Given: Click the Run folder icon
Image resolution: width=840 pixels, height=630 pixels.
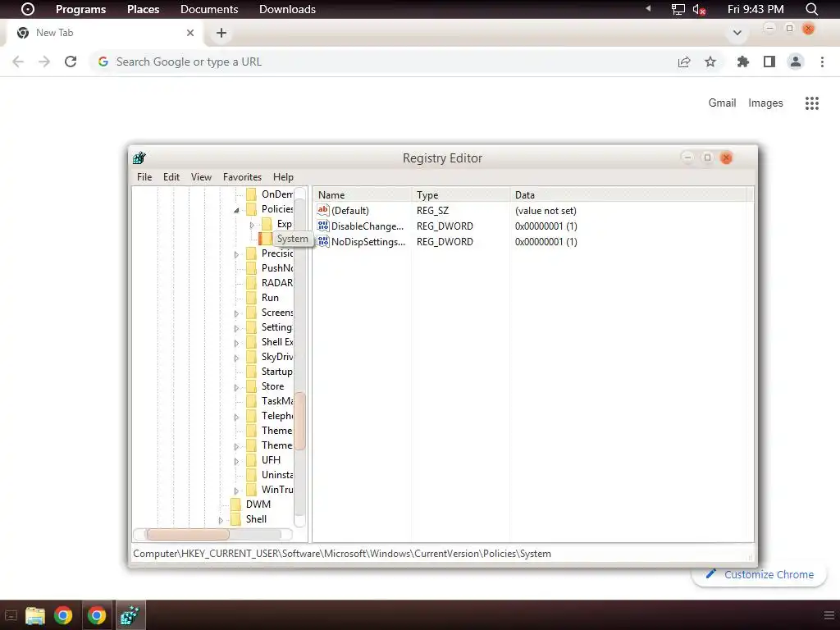Looking at the screenshot, I should pyautogui.click(x=251, y=298).
